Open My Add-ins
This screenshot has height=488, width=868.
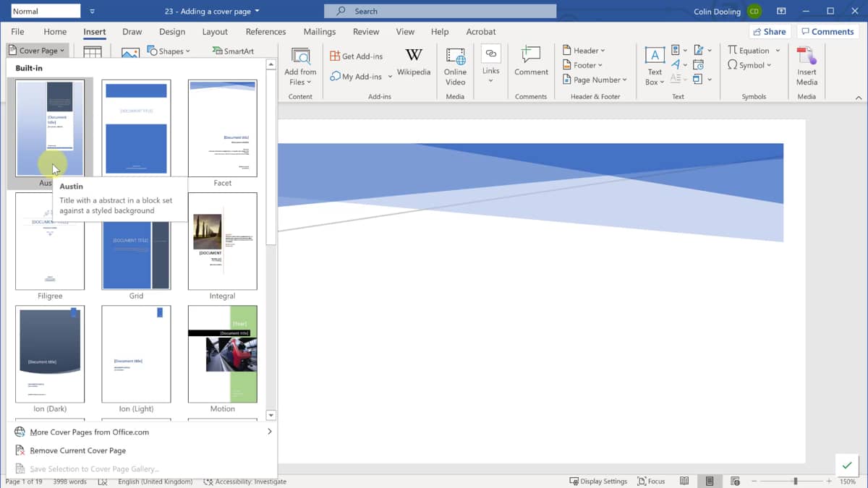click(x=356, y=76)
